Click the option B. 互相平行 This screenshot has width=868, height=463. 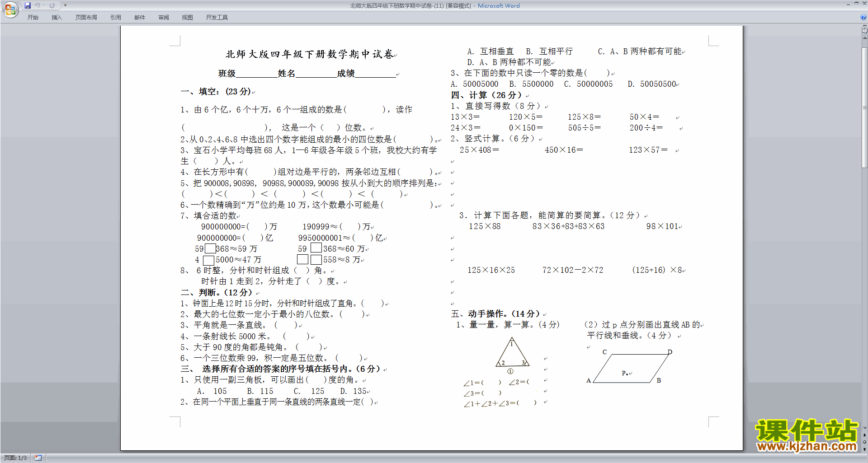[x=549, y=51]
